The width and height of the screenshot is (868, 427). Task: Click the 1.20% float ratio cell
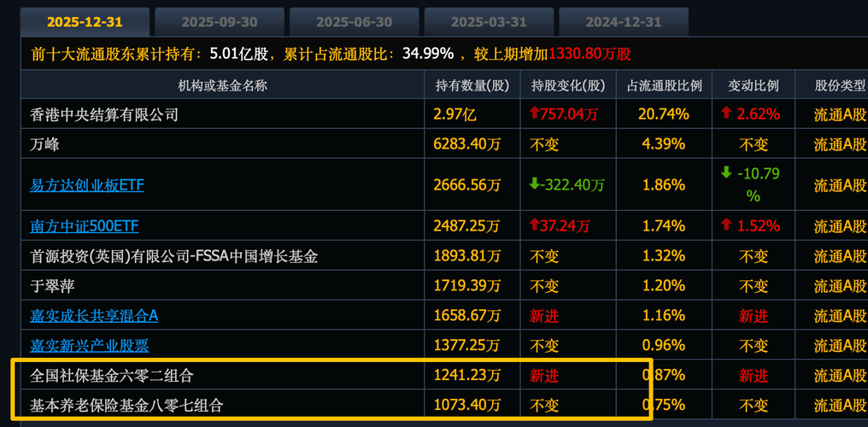click(664, 286)
